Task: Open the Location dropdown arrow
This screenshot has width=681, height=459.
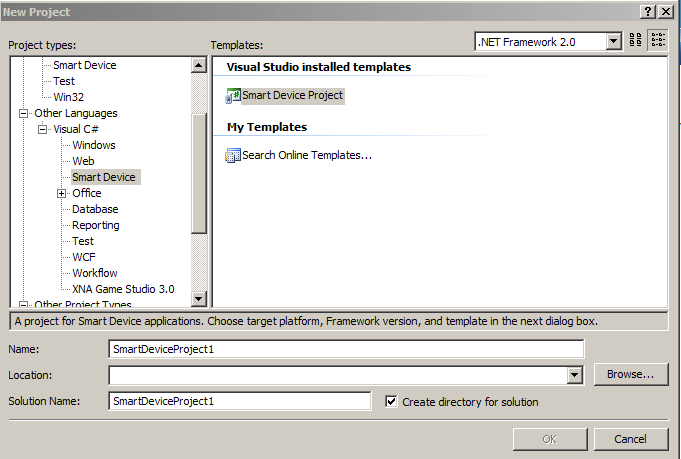Action: pyautogui.click(x=575, y=375)
